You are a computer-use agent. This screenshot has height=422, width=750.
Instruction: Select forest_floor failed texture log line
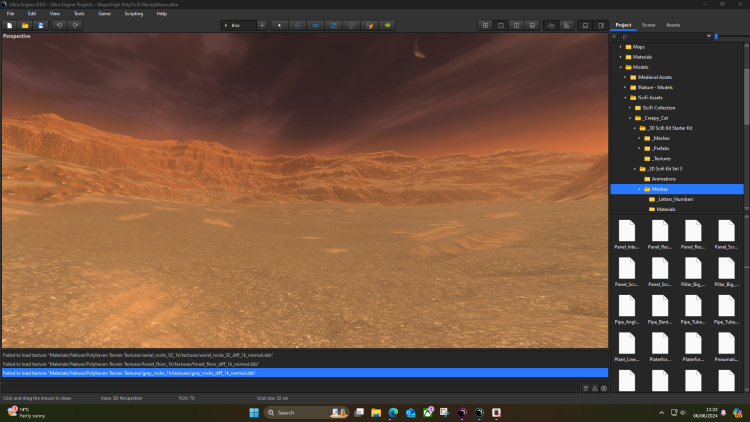coord(305,364)
